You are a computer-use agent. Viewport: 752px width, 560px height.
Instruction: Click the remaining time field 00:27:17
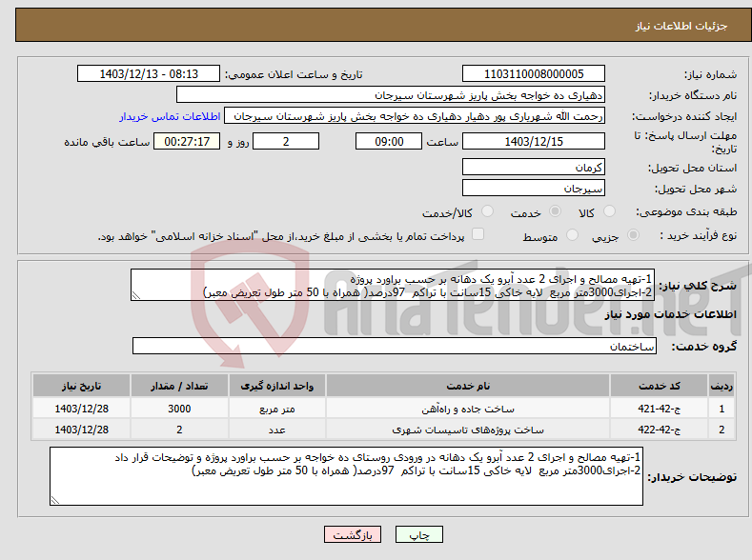click(x=187, y=141)
